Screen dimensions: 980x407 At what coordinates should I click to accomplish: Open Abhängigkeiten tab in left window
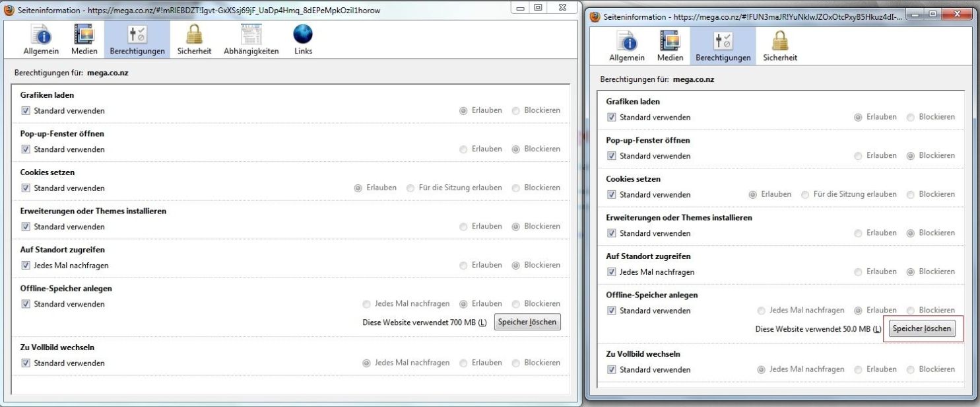251,39
